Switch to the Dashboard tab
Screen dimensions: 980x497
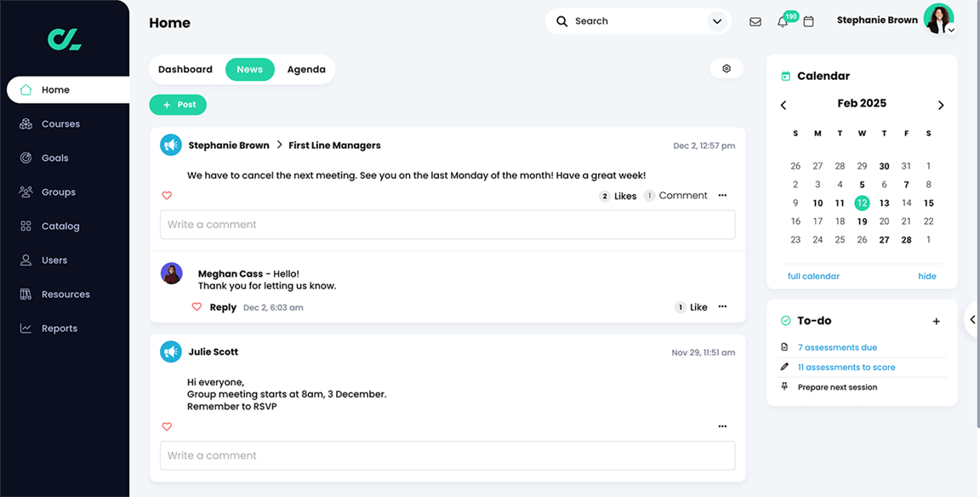pos(185,69)
